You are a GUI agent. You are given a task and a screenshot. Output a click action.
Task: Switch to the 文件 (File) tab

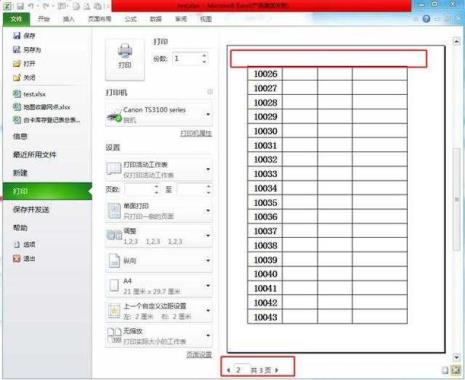point(16,19)
